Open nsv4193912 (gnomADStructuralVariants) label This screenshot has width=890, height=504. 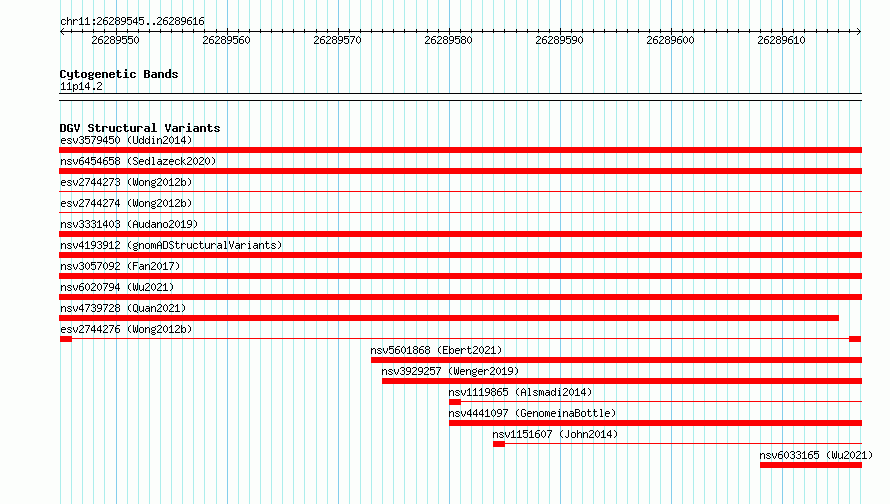pos(171,245)
